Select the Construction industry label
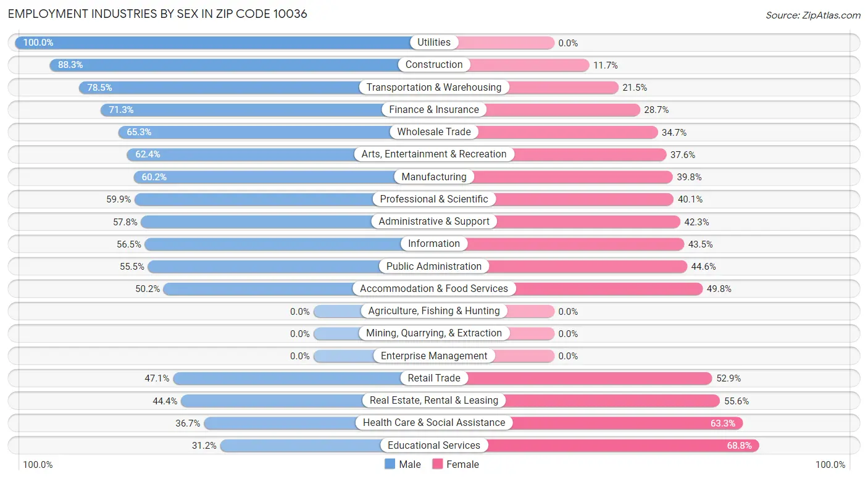This screenshot has width=868, height=479. pos(434,65)
